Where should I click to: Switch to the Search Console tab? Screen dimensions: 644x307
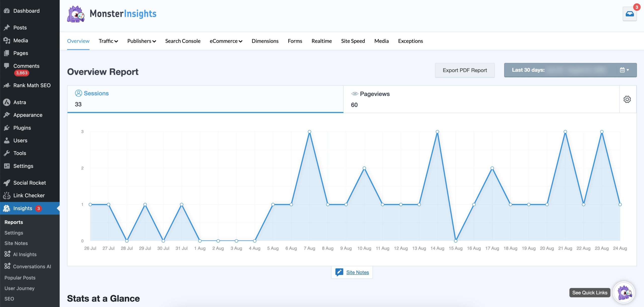tap(183, 41)
